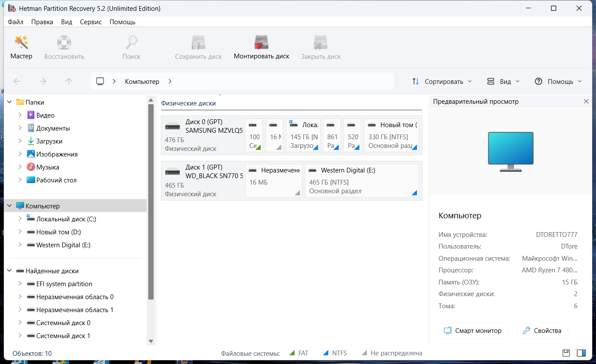The height and width of the screenshot is (364, 596).
Task: Close the Предварительный просмотр panel
Action: (586, 102)
